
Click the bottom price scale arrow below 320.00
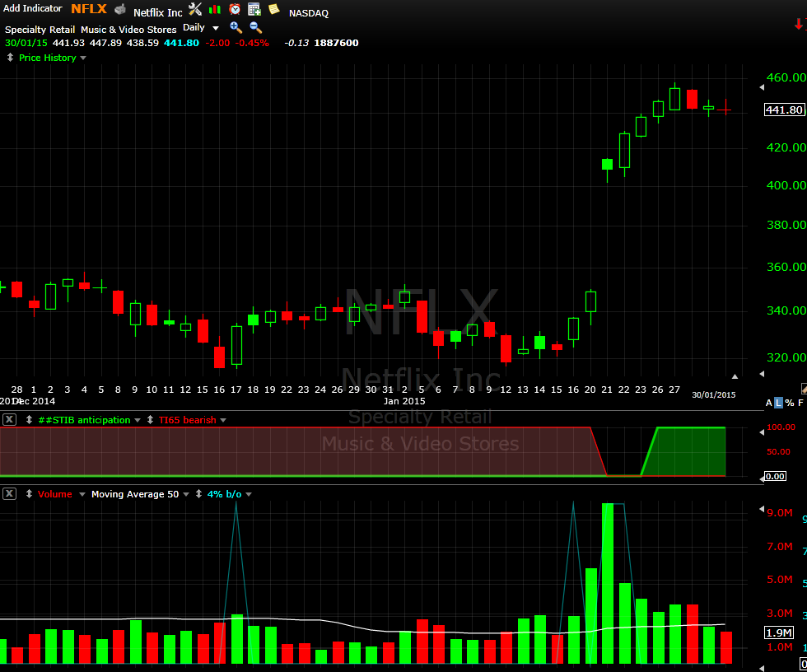coord(762,374)
